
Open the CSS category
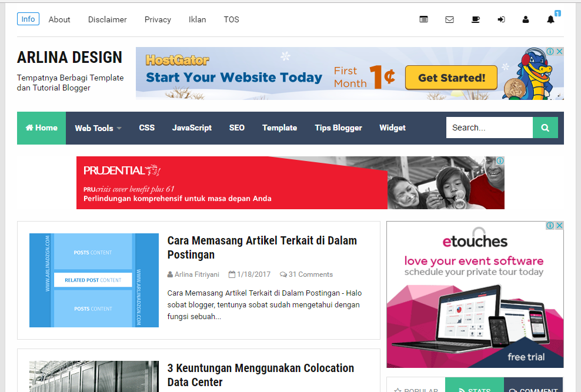pos(147,128)
